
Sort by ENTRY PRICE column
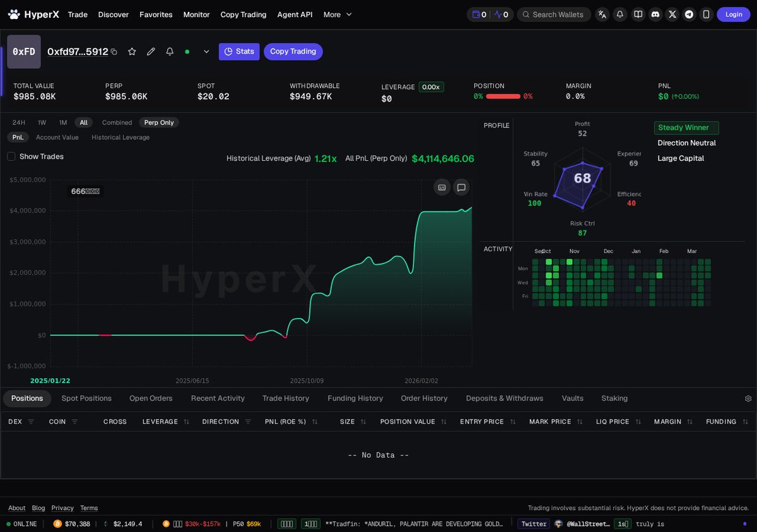point(513,422)
